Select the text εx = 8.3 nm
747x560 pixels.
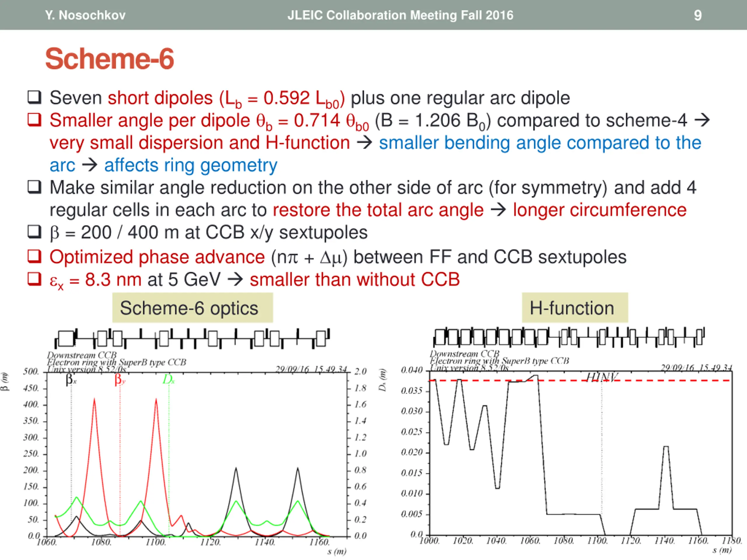click(x=95, y=280)
